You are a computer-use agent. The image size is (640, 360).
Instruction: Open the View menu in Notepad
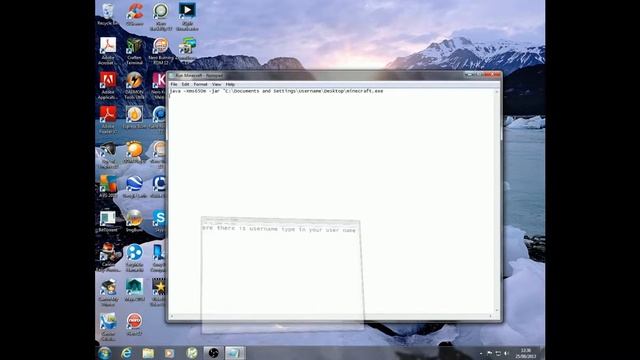coord(216,84)
